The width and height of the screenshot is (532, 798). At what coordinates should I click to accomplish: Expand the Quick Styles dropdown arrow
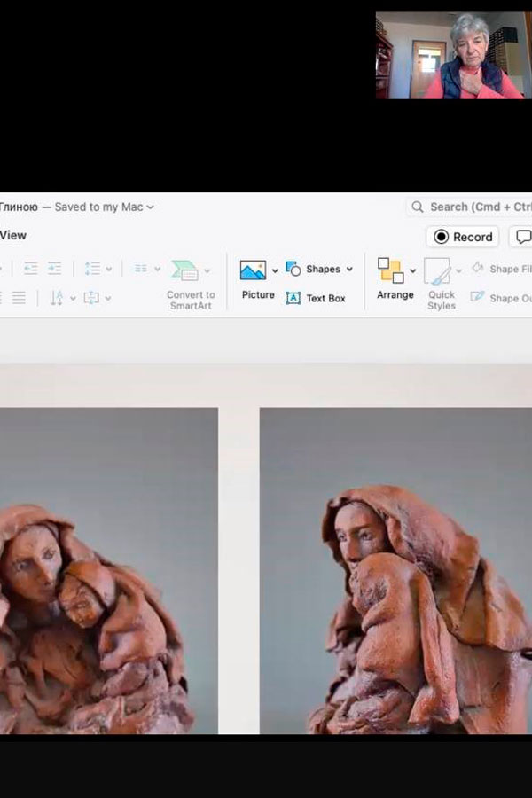point(458,270)
